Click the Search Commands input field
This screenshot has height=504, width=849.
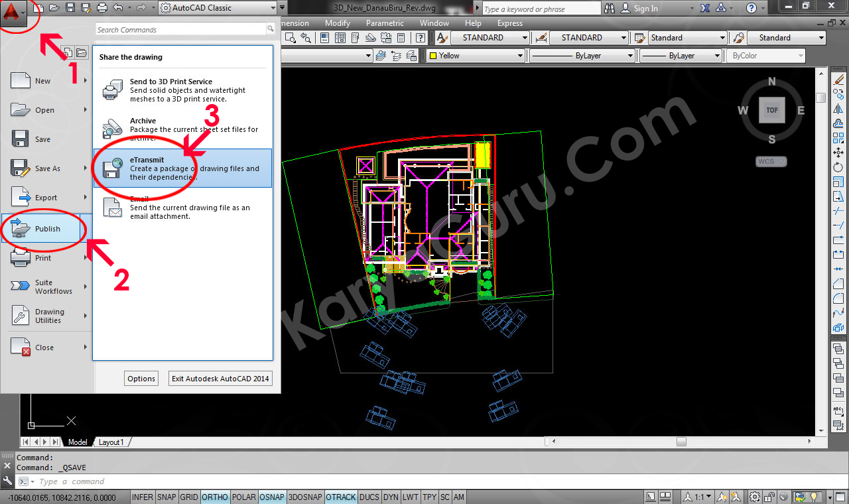(x=180, y=30)
